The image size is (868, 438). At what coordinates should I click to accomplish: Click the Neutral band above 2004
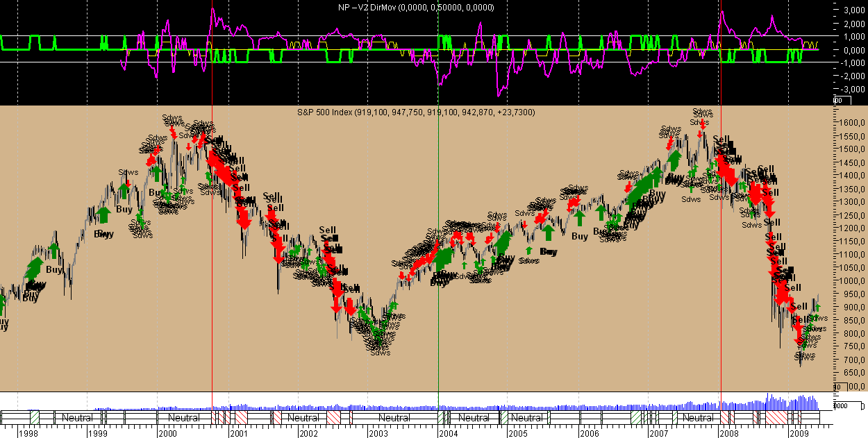coord(474,418)
